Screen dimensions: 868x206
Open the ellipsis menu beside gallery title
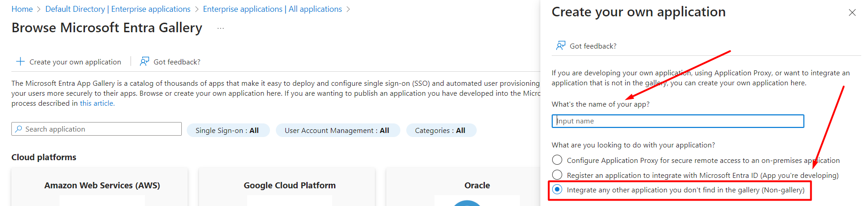220,28
